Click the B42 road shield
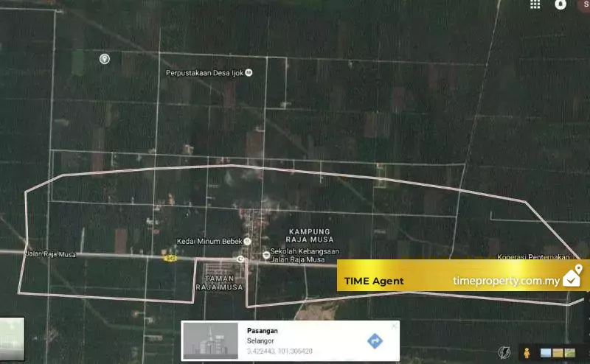 point(171,258)
